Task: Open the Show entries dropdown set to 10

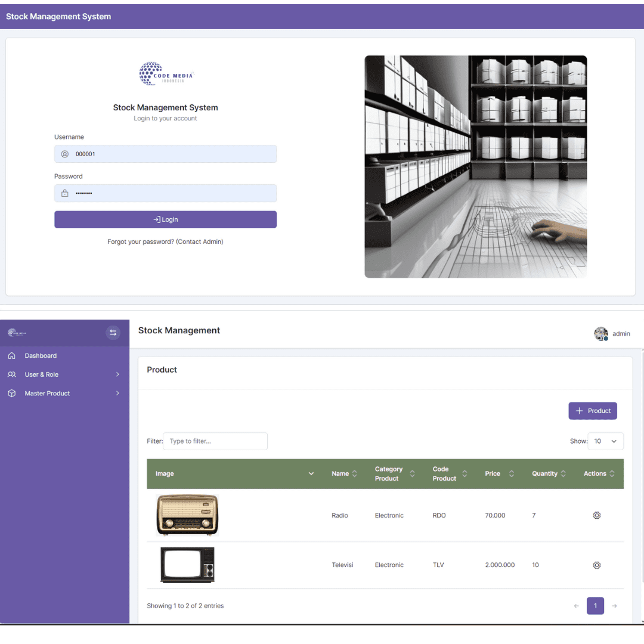Action: point(605,441)
